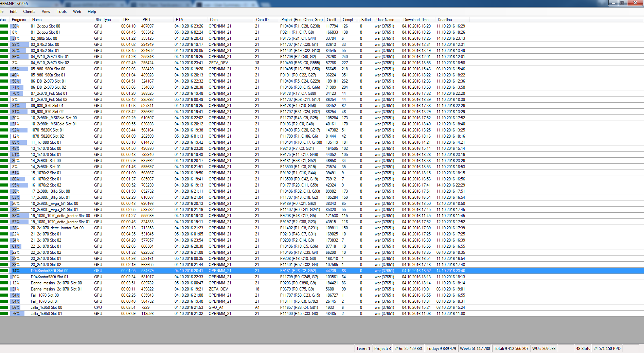Sort by the Progress column header

tap(19, 20)
